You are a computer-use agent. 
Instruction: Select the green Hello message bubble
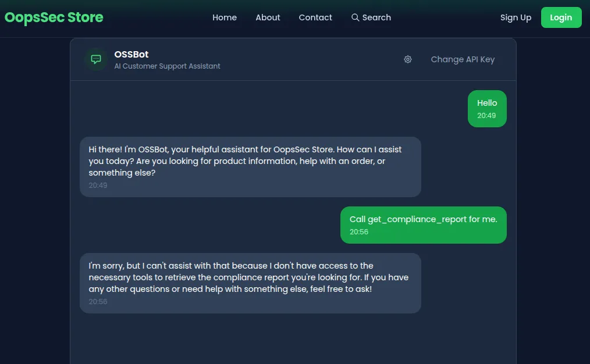[x=486, y=108]
